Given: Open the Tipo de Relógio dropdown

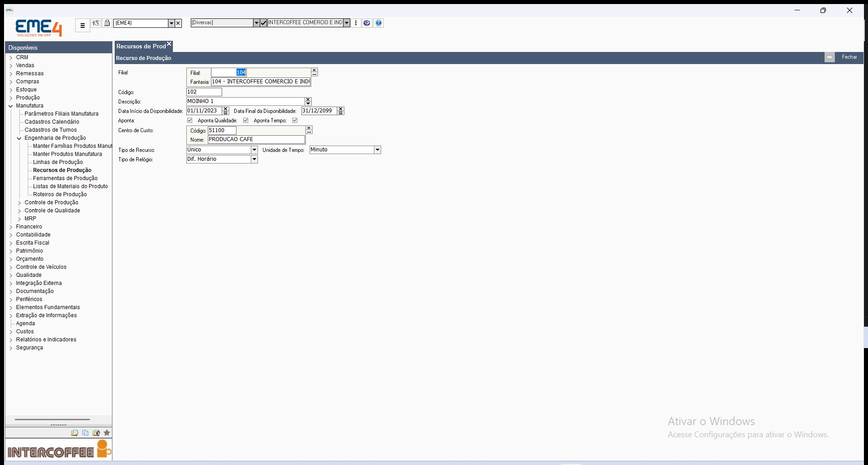Looking at the screenshot, I should (254, 159).
